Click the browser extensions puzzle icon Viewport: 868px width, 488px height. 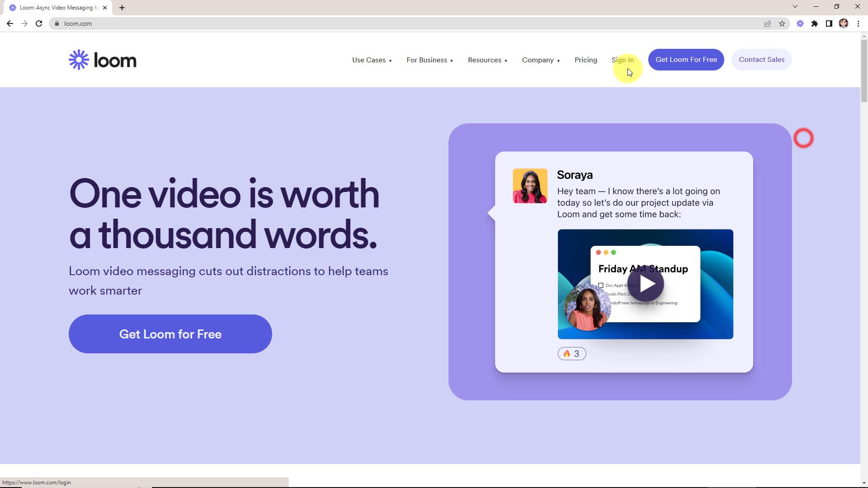click(x=814, y=24)
